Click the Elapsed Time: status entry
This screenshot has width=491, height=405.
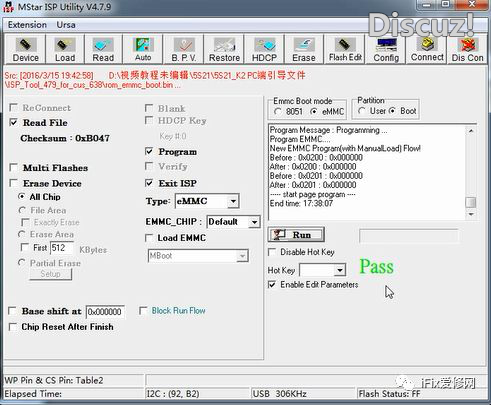73,394
